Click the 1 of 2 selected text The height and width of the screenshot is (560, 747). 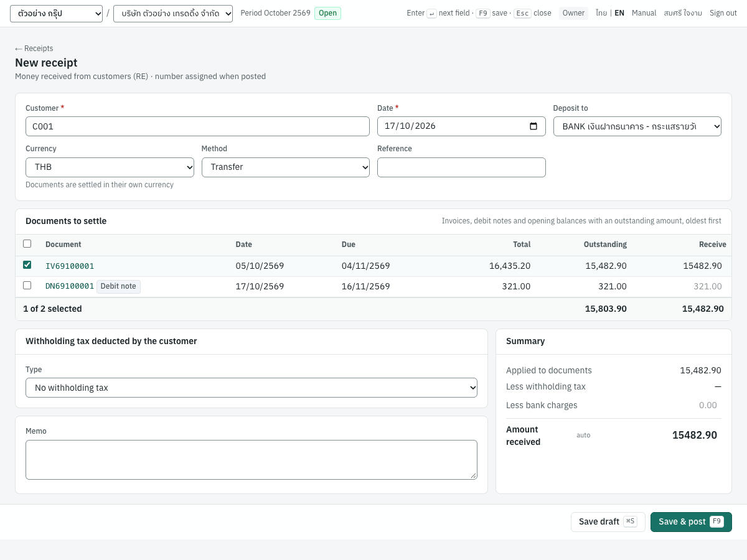coord(52,309)
